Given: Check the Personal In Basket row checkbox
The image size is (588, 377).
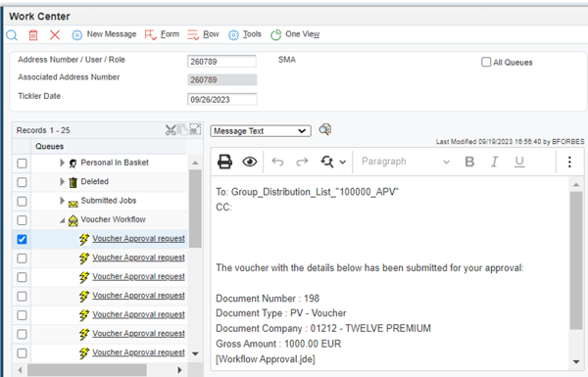Looking at the screenshot, I should coord(23,164).
